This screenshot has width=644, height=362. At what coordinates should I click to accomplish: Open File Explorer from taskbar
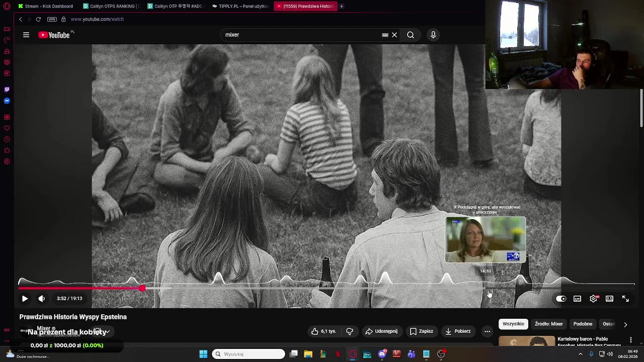coord(308,354)
